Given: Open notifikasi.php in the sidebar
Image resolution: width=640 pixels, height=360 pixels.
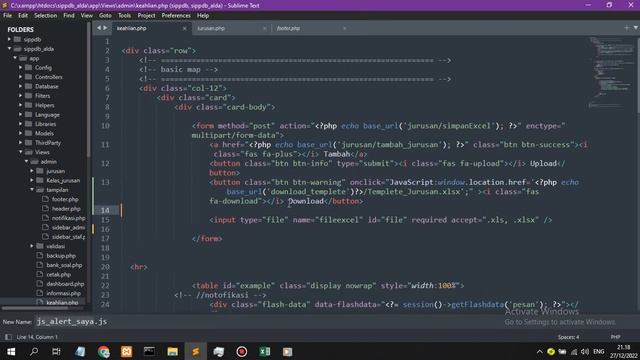Looking at the screenshot, I should click(68, 218).
